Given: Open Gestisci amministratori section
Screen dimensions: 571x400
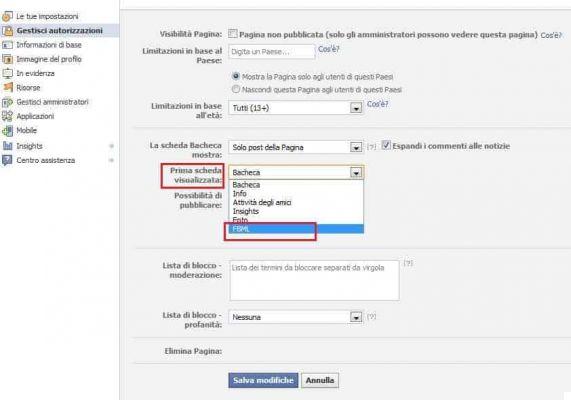Looking at the screenshot, I should (52, 102).
